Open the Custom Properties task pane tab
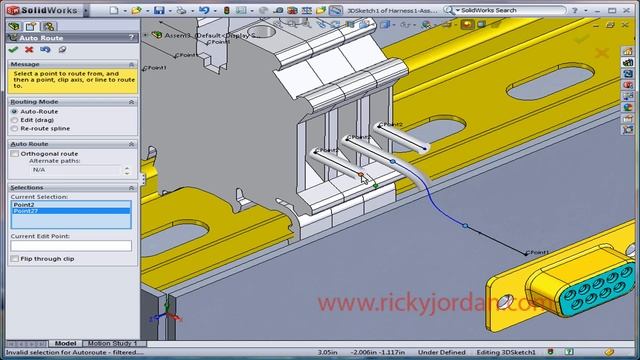Viewport: 640px width, 360px height. coord(628,119)
